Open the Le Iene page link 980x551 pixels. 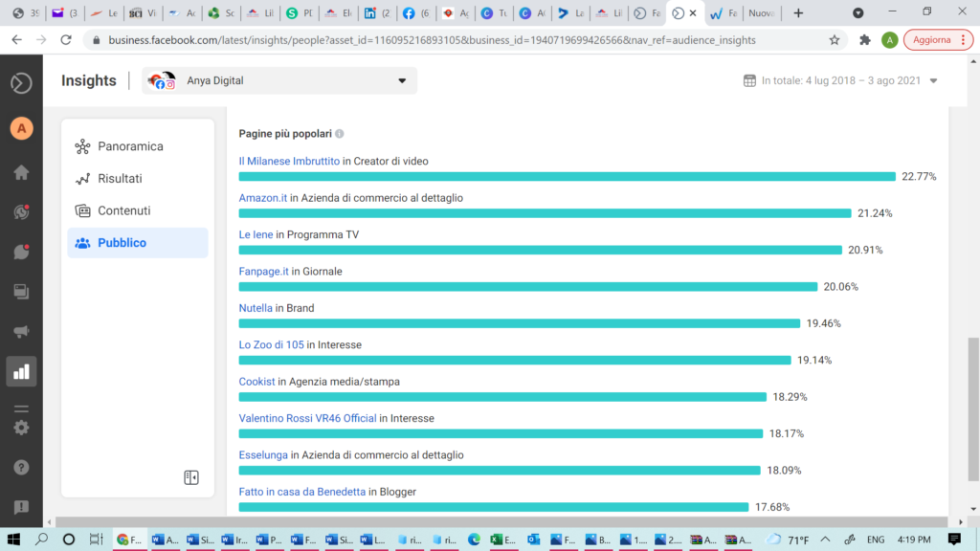click(256, 235)
